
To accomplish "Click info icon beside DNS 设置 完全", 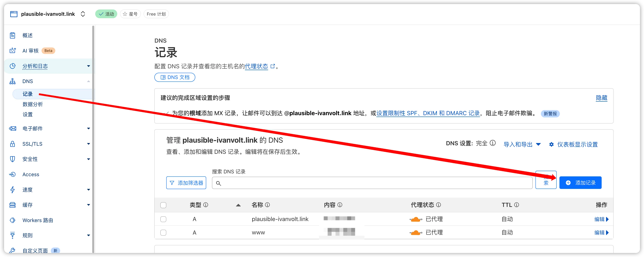I will tap(492, 143).
